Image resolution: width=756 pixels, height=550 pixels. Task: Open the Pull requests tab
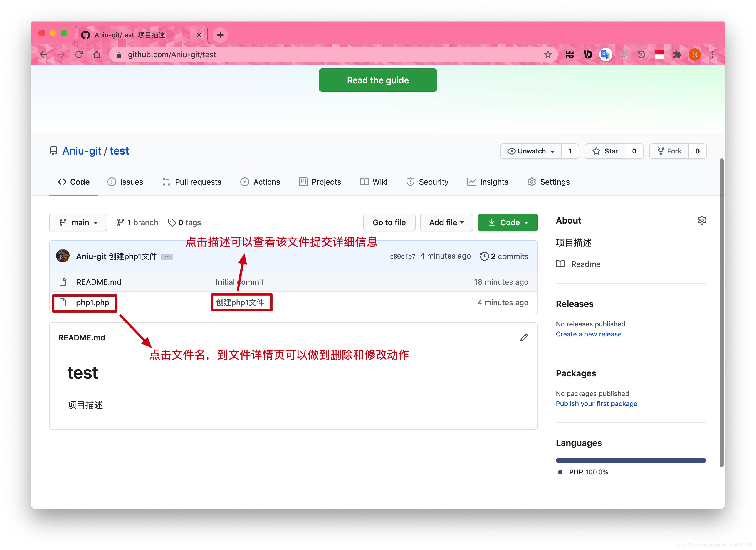(x=192, y=182)
